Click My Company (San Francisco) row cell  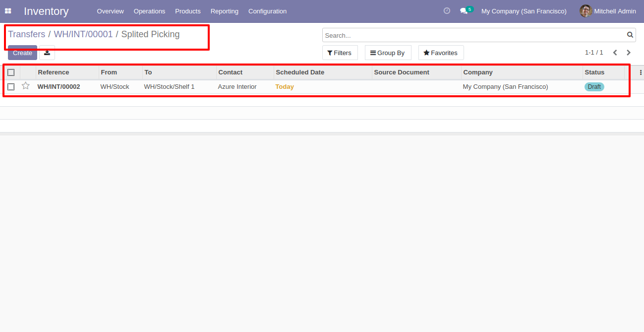click(x=506, y=87)
